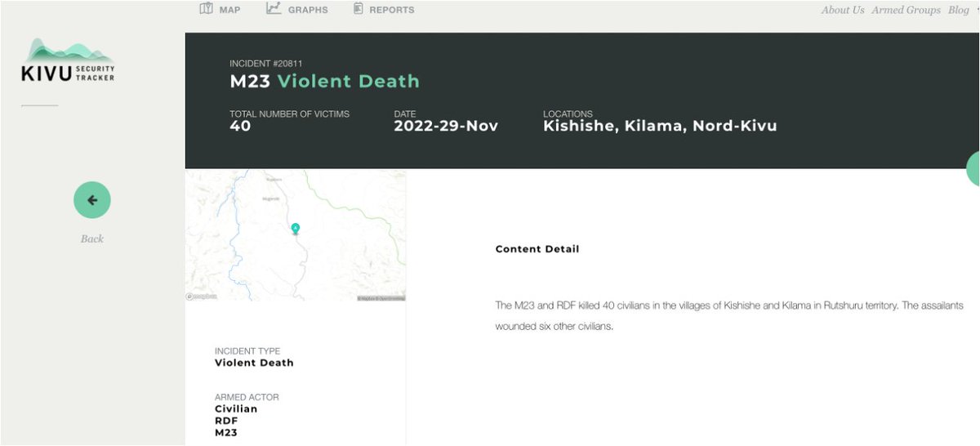This screenshot has height=446, width=980.
Task: Click the Civilian armed actor entry
Action: click(x=236, y=408)
